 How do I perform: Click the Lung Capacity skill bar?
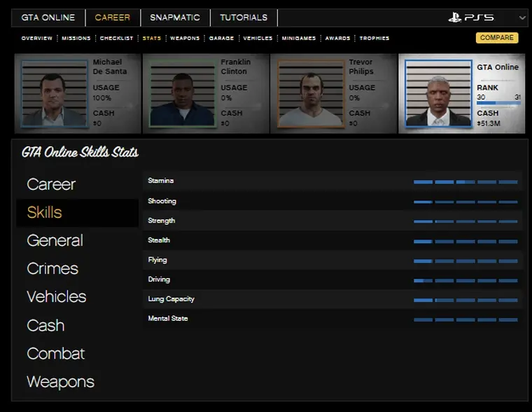click(465, 301)
